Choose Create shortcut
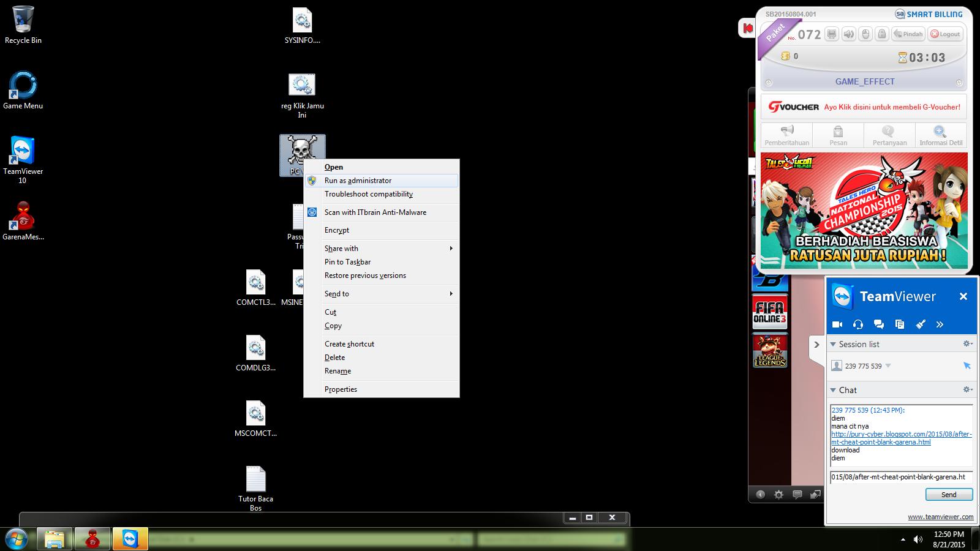The width and height of the screenshot is (980, 551). point(382,344)
